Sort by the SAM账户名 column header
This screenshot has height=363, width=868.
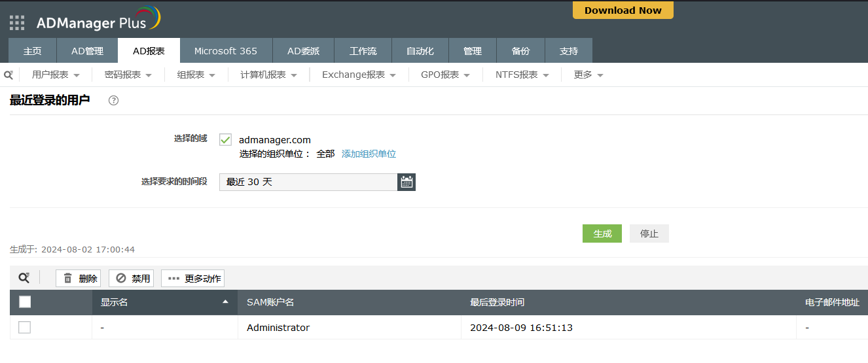point(270,302)
